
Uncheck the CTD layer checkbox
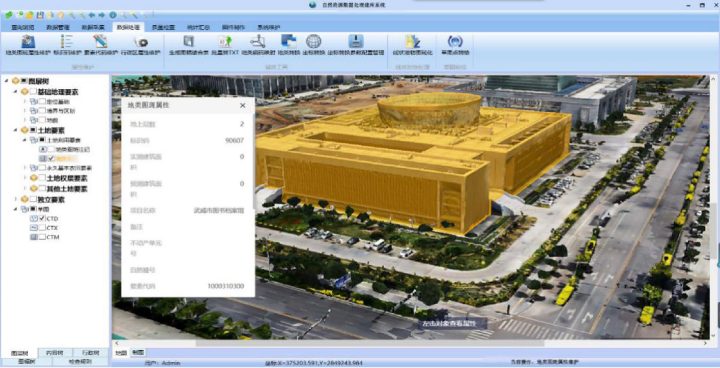coord(42,219)
